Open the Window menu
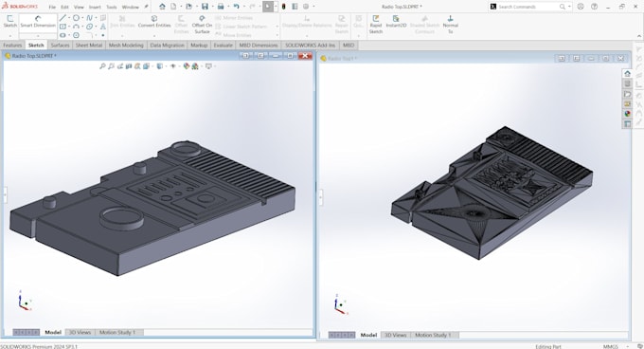Viewport: 644px width, 349px height. click(x=130, y=7)
